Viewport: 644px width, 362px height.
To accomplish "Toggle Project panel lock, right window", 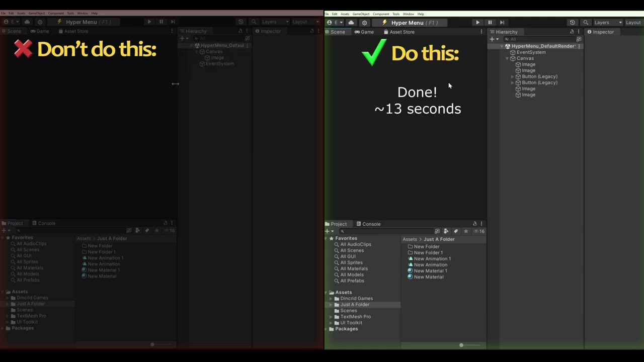I will pos(474,224).
